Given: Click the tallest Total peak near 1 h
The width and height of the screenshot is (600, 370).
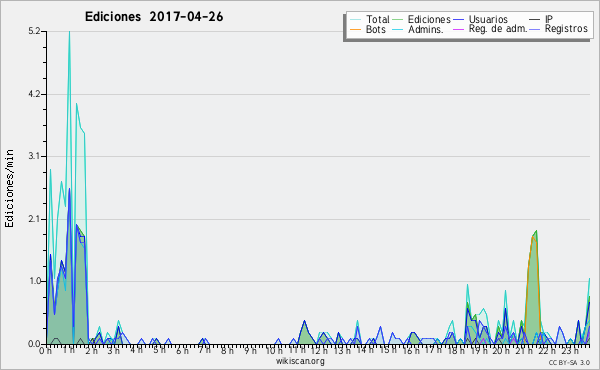Looking at the screenshot, I should [x=69, y=32].
